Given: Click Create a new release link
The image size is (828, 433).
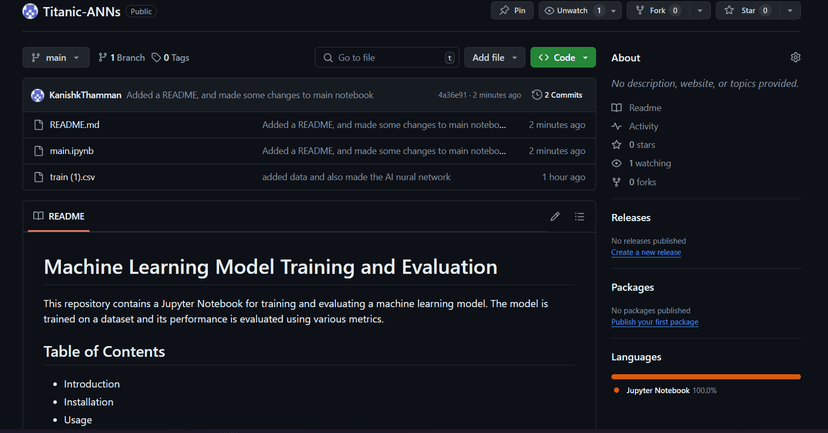Looking at the screenshot, I should (646, 253).
